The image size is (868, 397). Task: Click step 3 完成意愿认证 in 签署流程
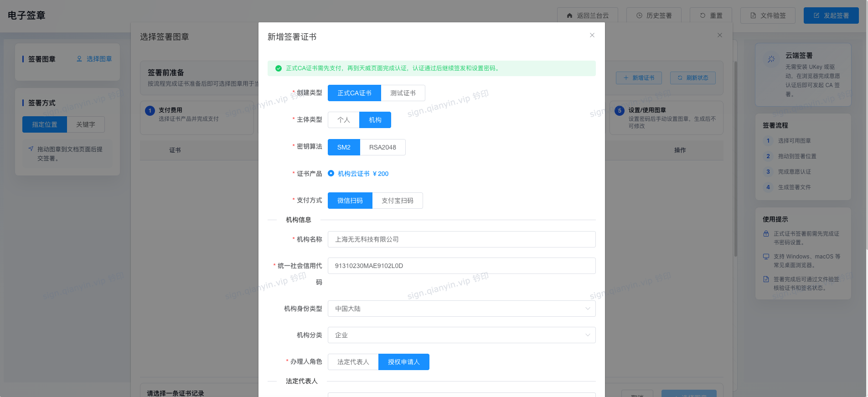coord(795,172)
